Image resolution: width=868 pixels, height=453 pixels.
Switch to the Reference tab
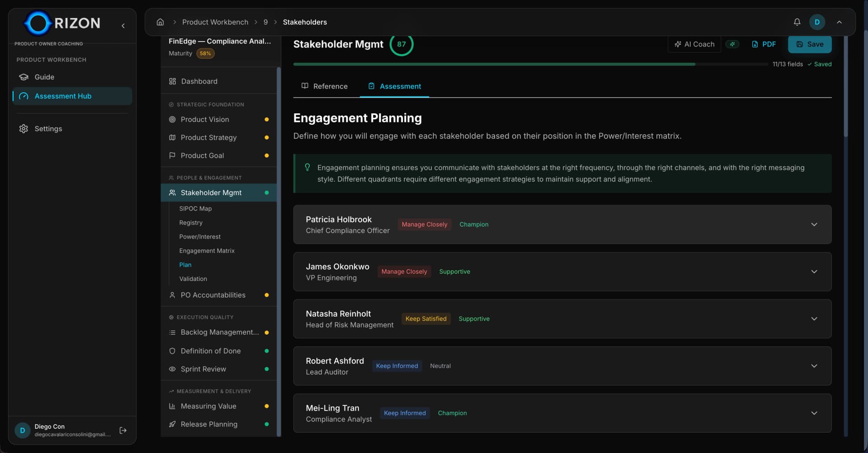pos(325,86)
